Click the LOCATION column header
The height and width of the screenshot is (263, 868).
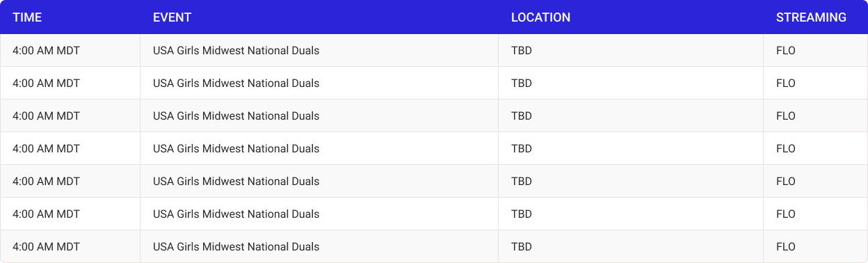[540, 17]
